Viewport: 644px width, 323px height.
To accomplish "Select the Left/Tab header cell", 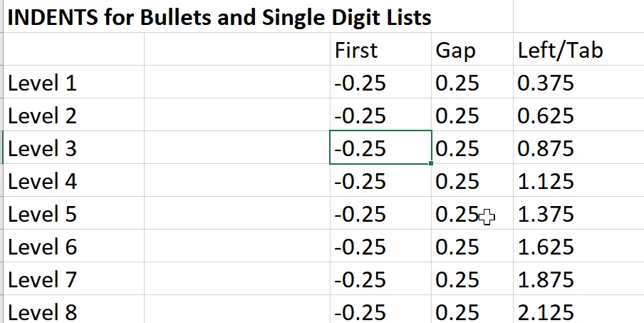I will (x=578, y=49).
